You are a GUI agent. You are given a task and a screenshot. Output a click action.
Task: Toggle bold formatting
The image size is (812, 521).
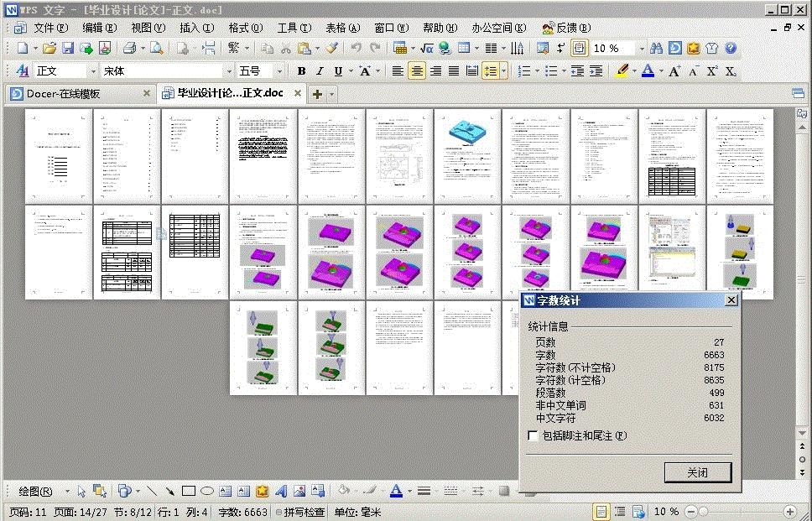pos(301,71)
